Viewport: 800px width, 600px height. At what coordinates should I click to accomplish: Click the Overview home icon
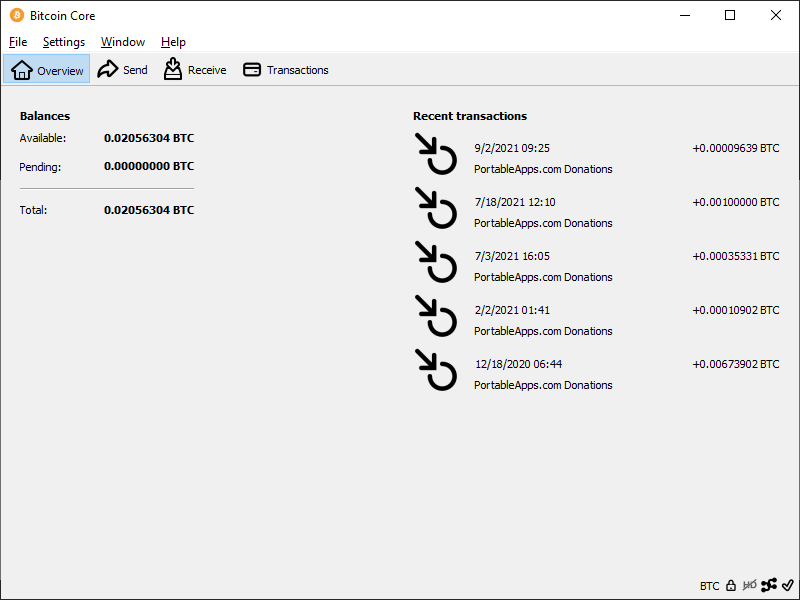22,70
